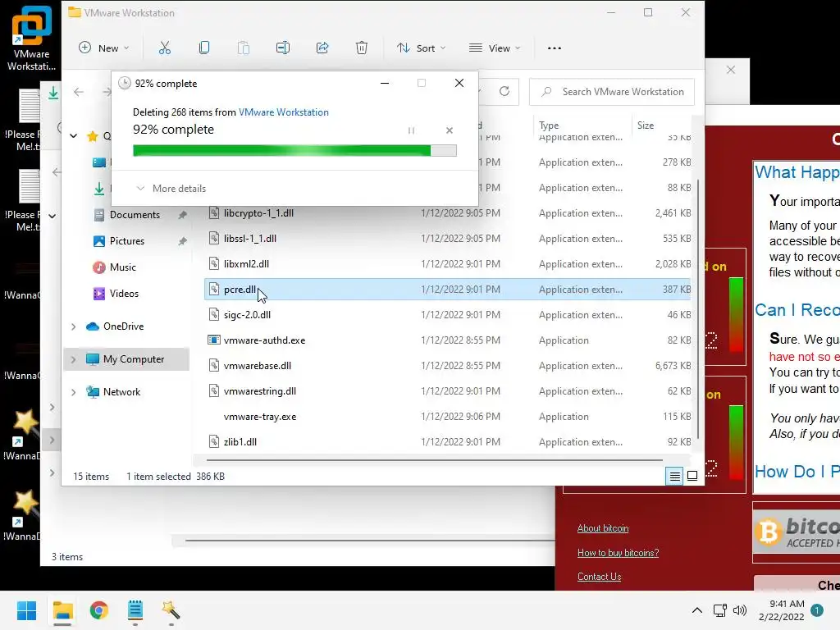Viewport: 840px width, 630px height.
Task: Open About bitcoin link in ransomware window
Action: pos(603,528)
